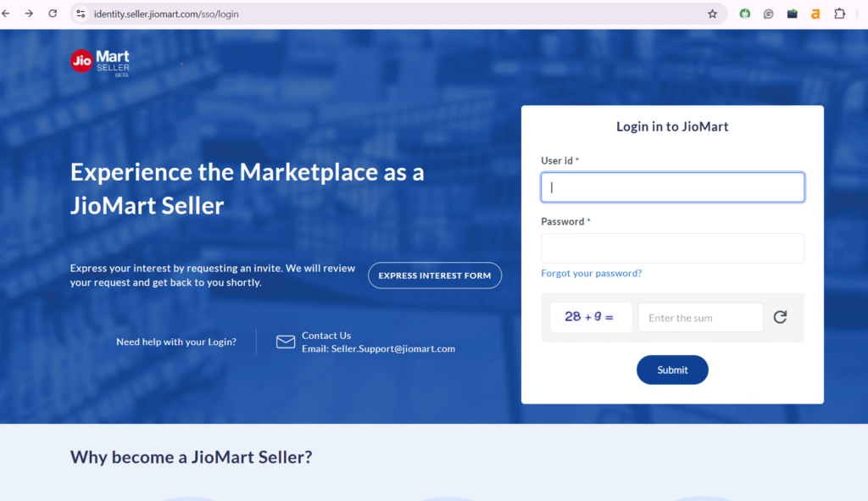868x501 pixels.
Task: Reload the JioMart login page
Action: 53,14
